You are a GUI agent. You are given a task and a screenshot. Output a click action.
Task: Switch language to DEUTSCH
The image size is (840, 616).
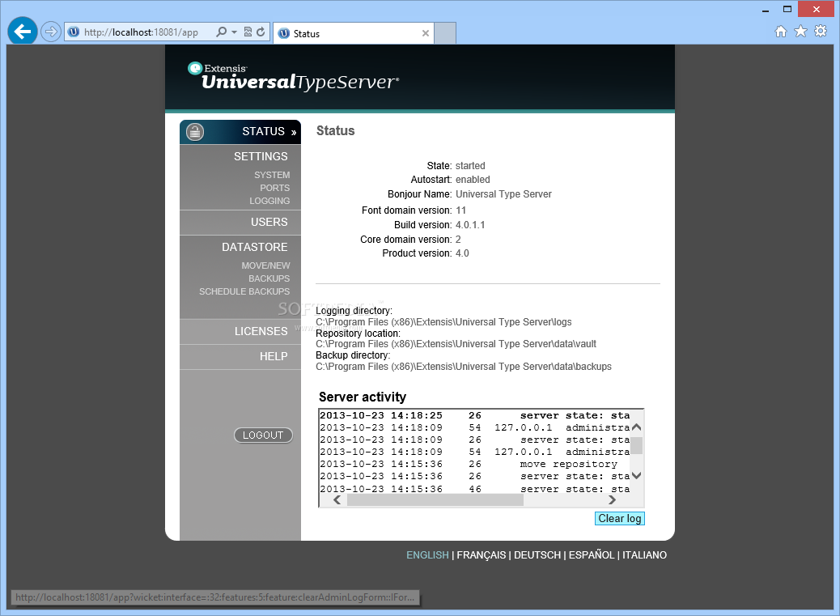537,555
